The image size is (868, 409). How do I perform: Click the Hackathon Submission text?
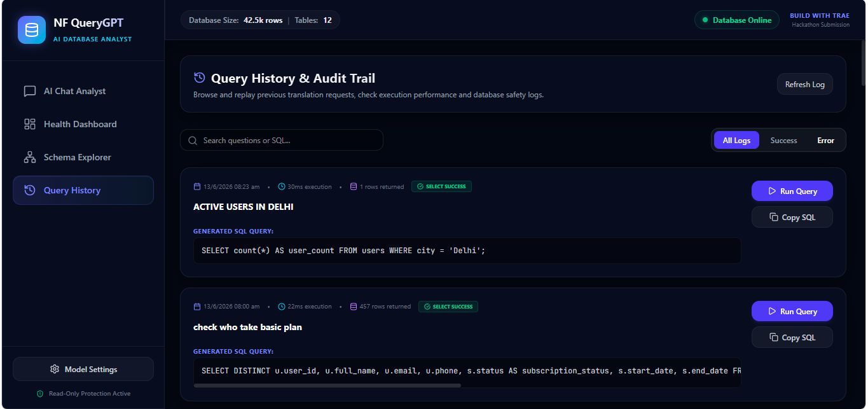pos(820,25)
